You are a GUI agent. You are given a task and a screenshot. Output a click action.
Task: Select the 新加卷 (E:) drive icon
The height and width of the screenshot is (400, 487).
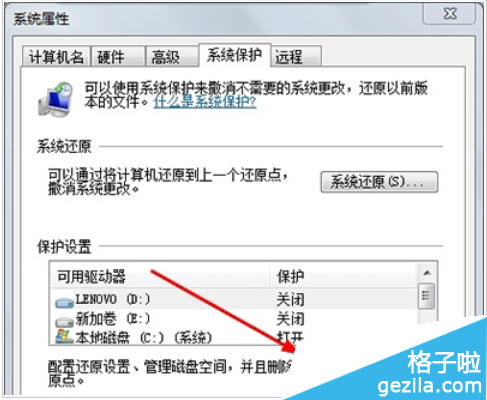point(64,322)
